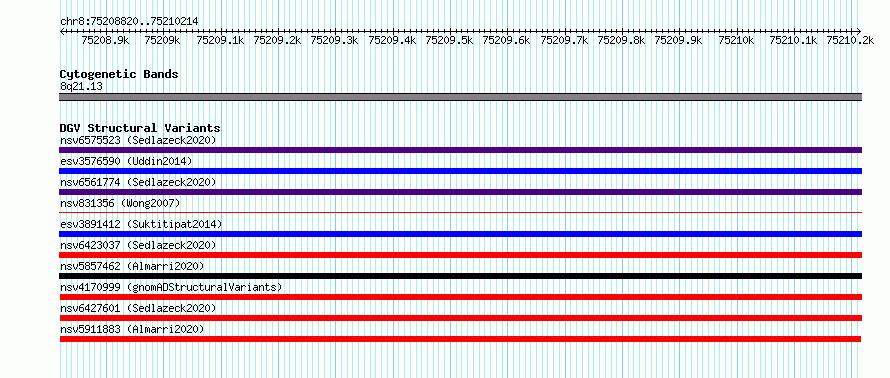Click the DGV Structural Variants track title
The width and height of the screenshot is (890, 378).
point(140,128)
